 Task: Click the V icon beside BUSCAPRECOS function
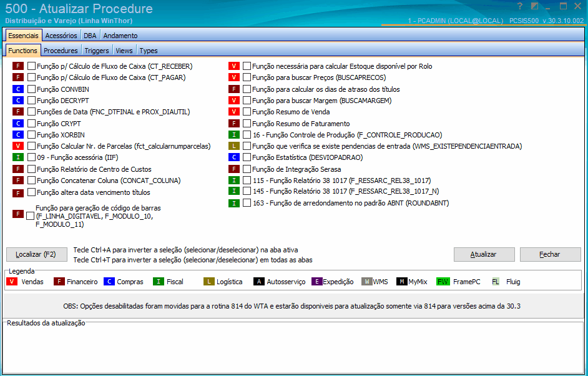[234, 77]
